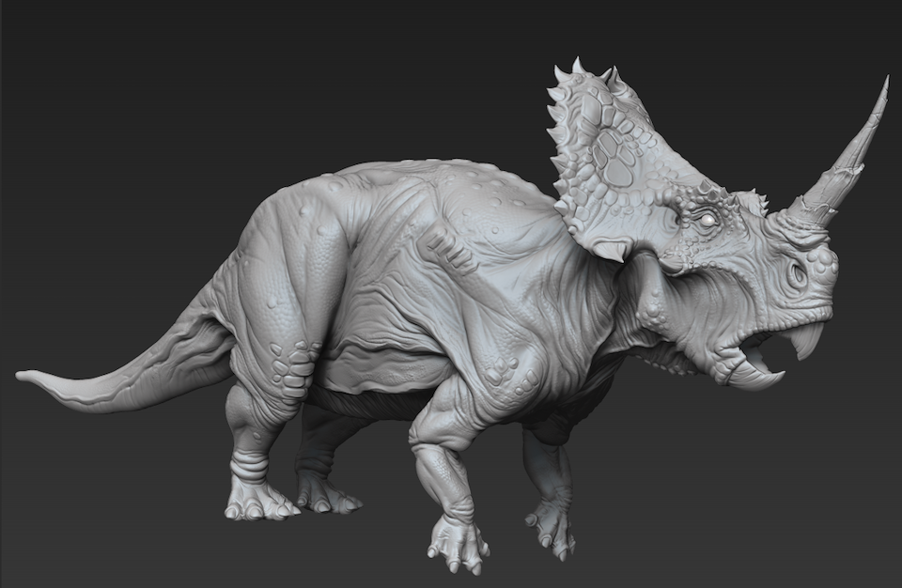Click the rectangular scutes on the back
Viewport: 902px width, 588px height.
[446, 247]
